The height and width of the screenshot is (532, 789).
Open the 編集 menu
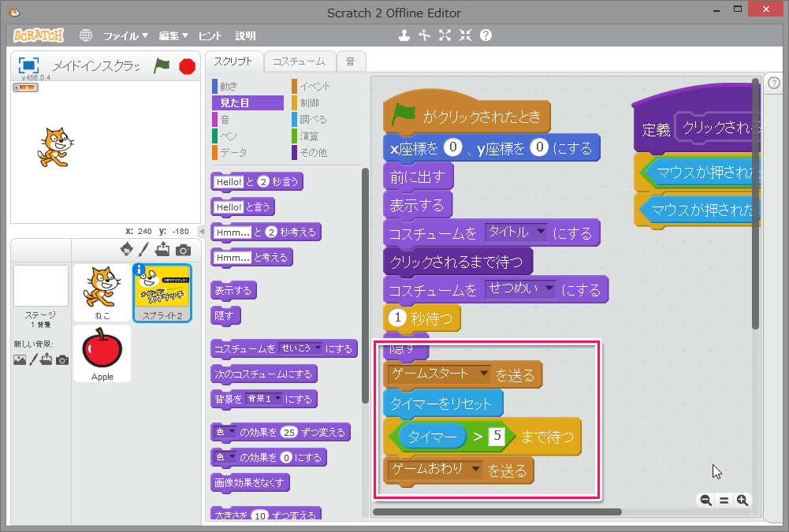point(173,35)
